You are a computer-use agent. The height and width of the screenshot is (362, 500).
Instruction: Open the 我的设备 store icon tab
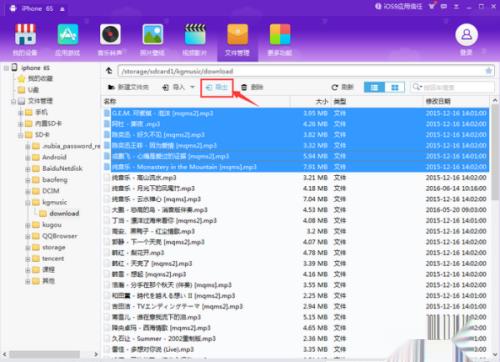tap(25, 39)
